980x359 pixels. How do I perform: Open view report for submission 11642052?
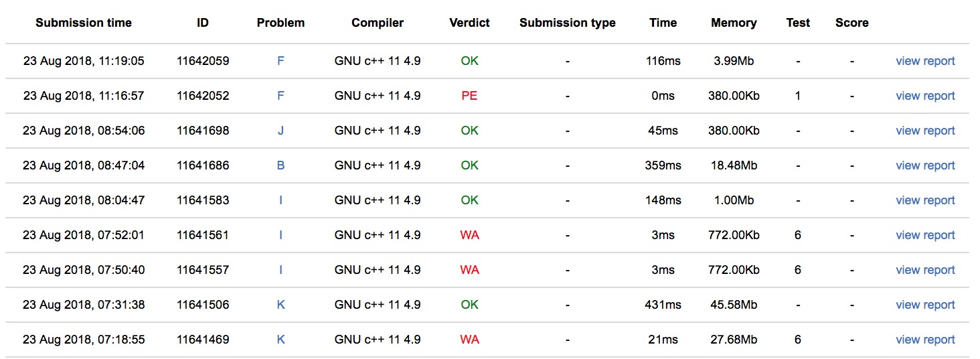(x=925, y=96)
